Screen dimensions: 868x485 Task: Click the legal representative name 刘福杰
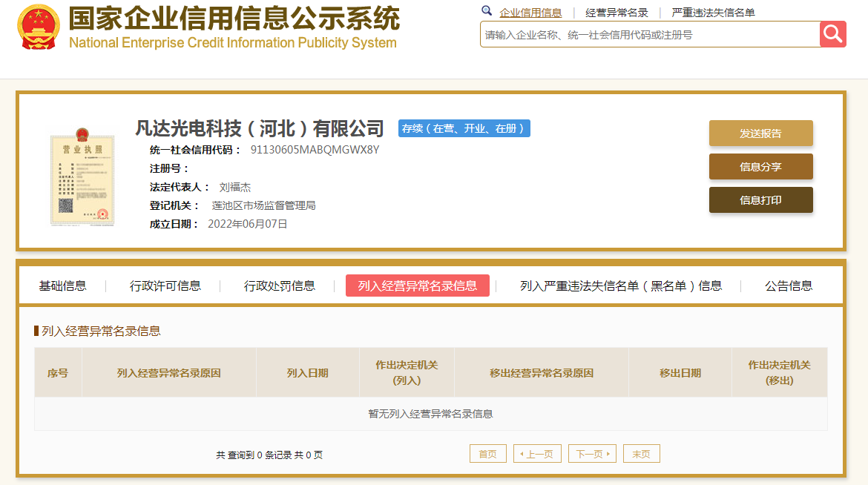(234, 187)
